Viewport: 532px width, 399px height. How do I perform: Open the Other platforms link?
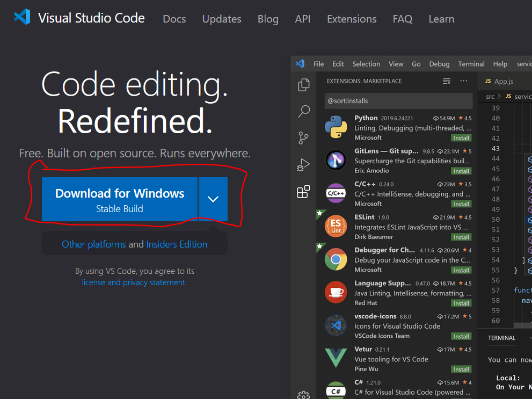(93, 244)
